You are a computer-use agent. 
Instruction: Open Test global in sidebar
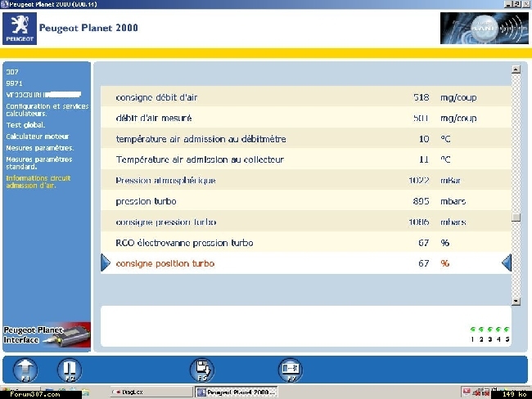pyautogui.click(x=25, y=125)
